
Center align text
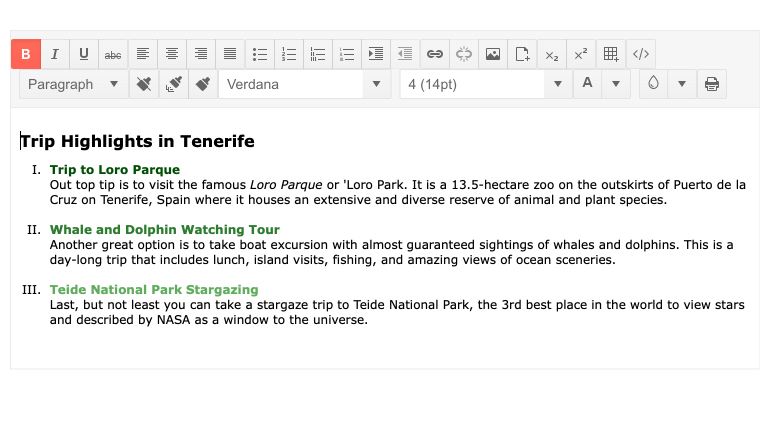(172, 54)
